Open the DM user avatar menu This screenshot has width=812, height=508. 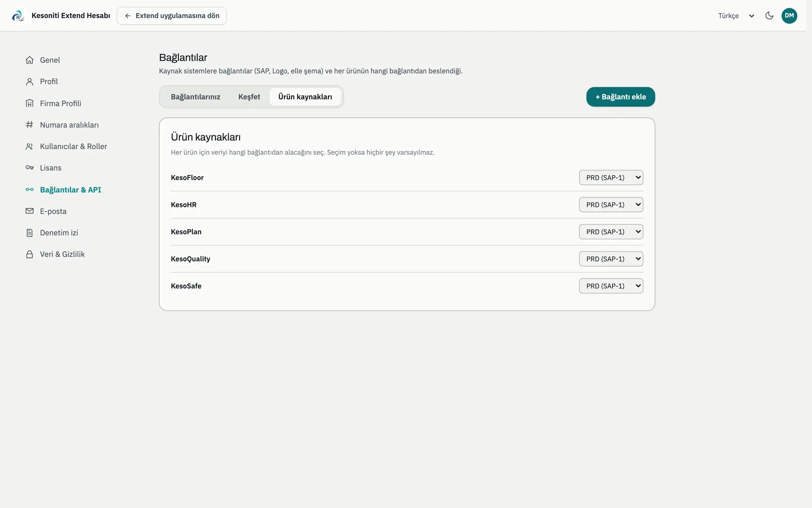point(789,16)
